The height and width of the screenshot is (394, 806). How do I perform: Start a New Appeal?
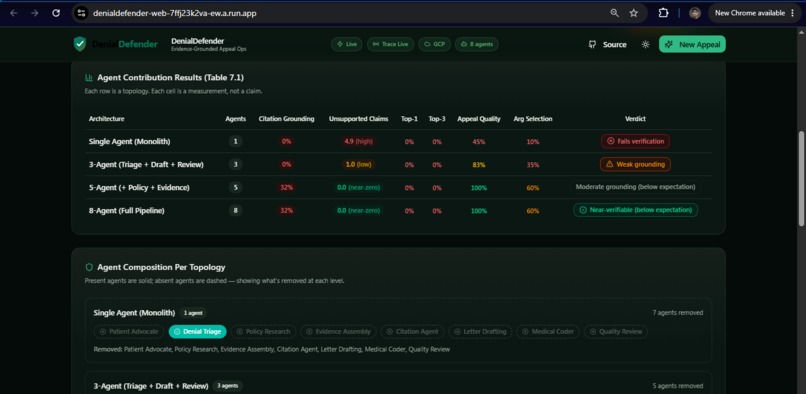[x=692, y=44]
